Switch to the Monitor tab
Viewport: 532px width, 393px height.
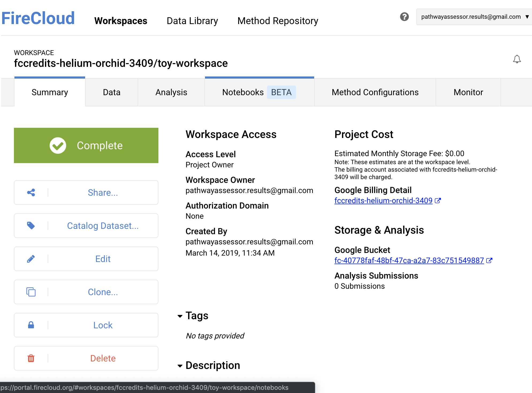click(x=468, y=92)
